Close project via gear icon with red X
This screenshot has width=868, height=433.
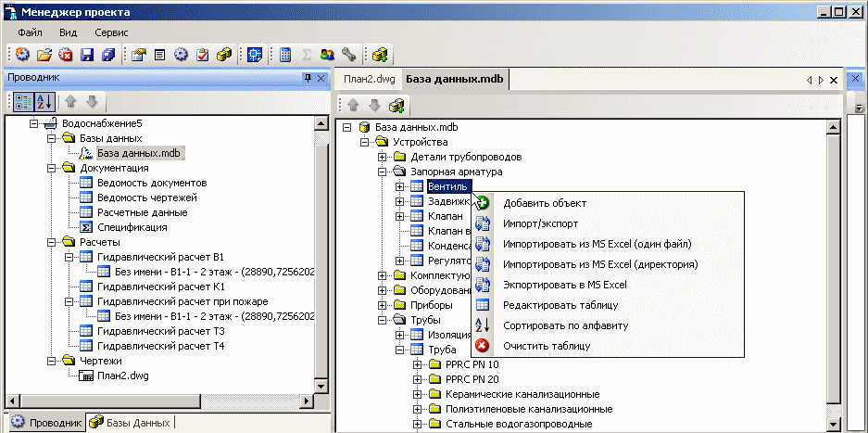(x=66, y=55)
